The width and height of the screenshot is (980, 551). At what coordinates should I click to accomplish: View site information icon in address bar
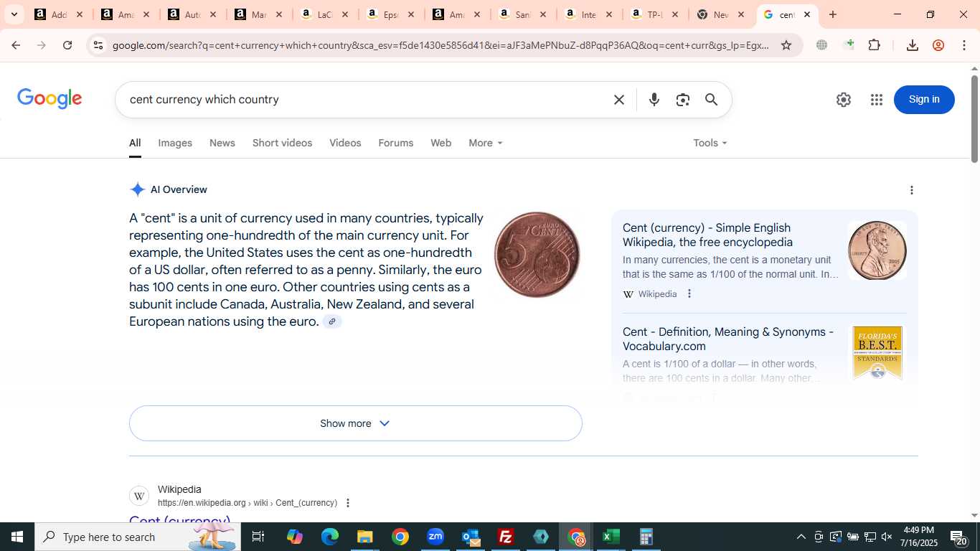98,45
